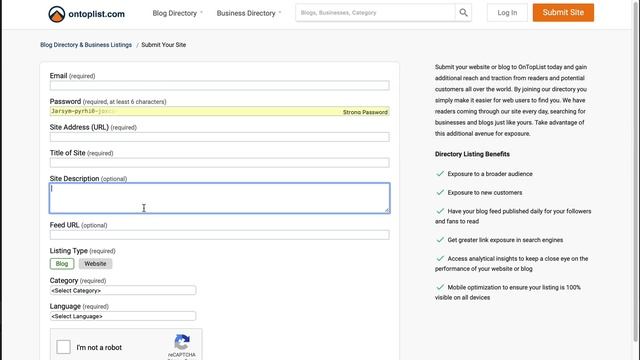Click the Submit Site button
640x360 pixels.
pyautogui.click(x=563, y=13)
